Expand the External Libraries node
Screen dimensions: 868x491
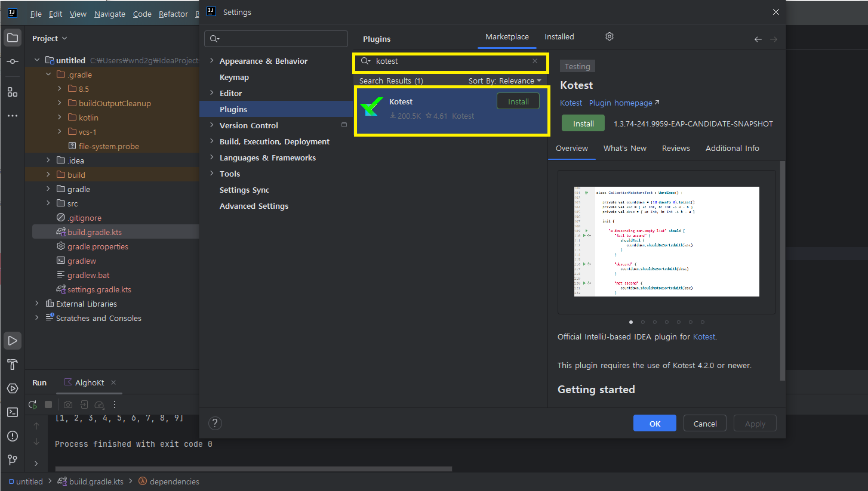point(37,304)
